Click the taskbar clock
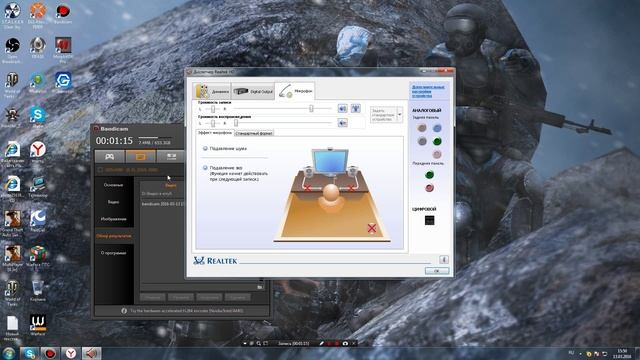Image resolution: width=640 pixels, height=360 pixels. pyautogui.click(x=622, y=353)
